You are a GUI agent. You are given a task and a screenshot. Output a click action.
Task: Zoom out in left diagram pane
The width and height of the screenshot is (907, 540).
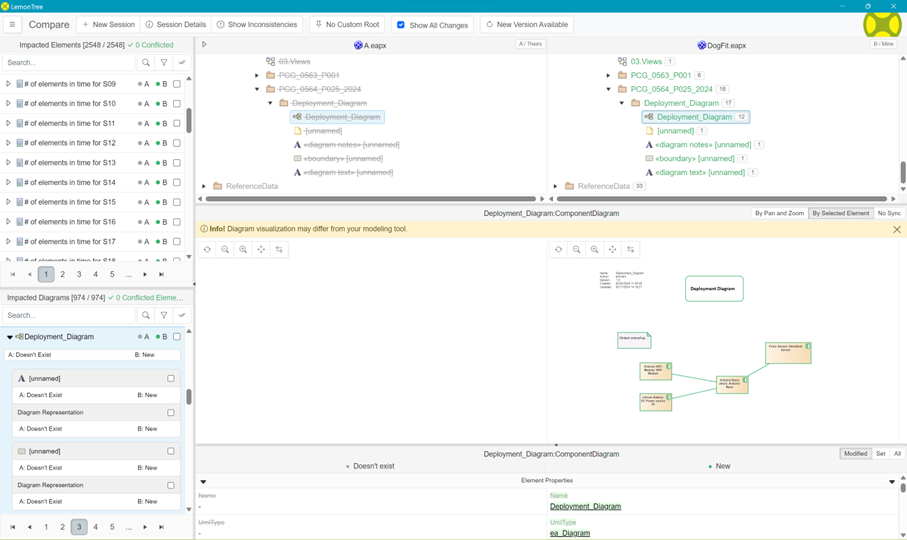[x=225, y=249]
